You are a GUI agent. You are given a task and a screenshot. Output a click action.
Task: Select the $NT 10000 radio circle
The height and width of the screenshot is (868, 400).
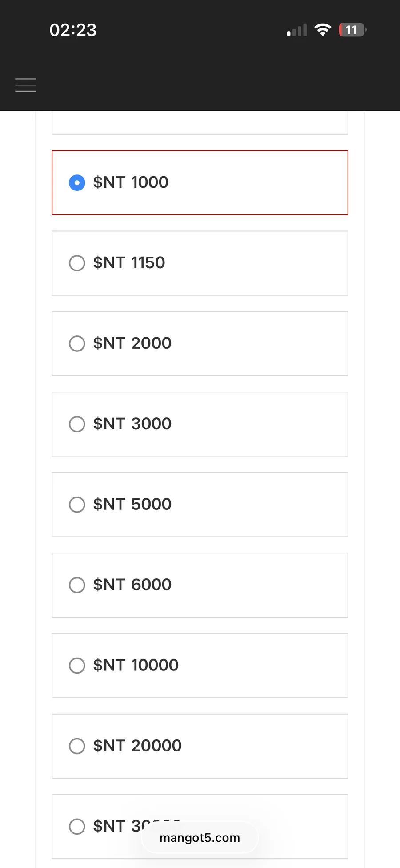(77, 666)
